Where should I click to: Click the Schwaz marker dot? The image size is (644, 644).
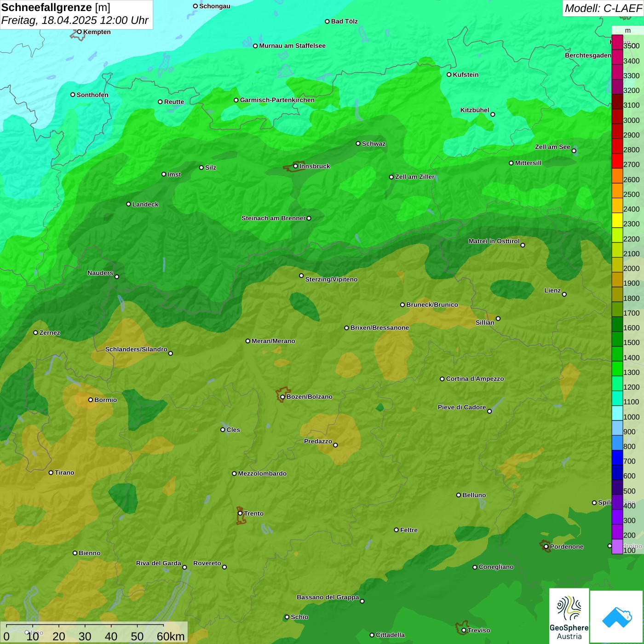click(358, 144)
